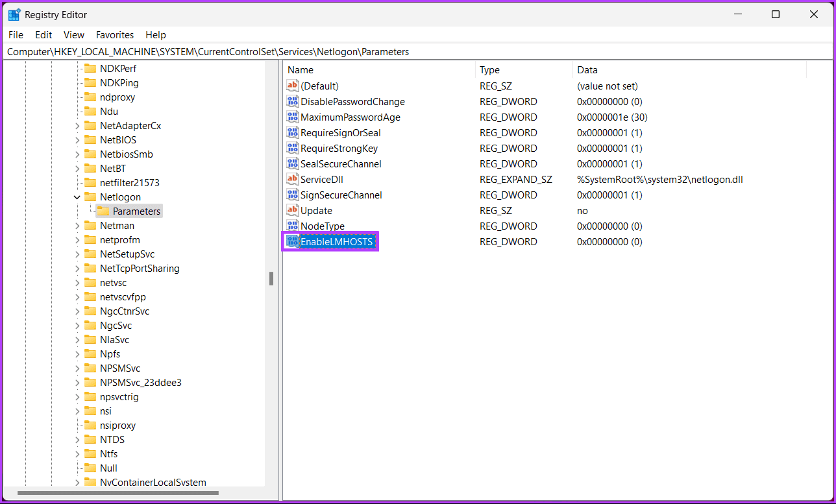The height and width of the screenshot is (504, 836).
Task: Click the netvsc folder icon
Action: 90,282
